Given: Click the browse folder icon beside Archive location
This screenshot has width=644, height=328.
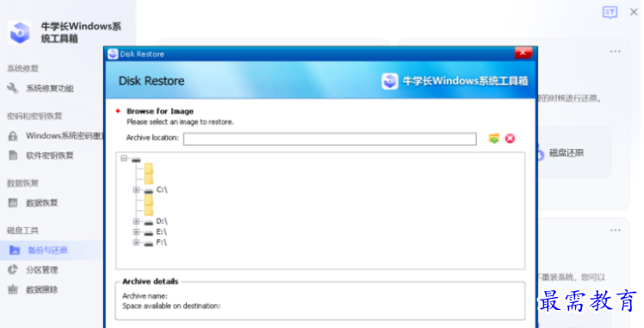Looking at the screenshot, I should click(493, 139).
